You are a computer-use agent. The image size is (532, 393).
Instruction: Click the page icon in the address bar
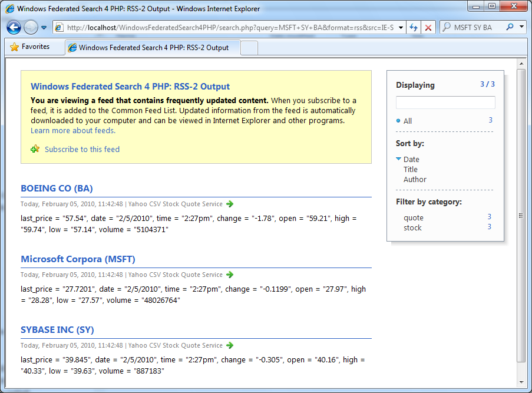tap(59, 28)
